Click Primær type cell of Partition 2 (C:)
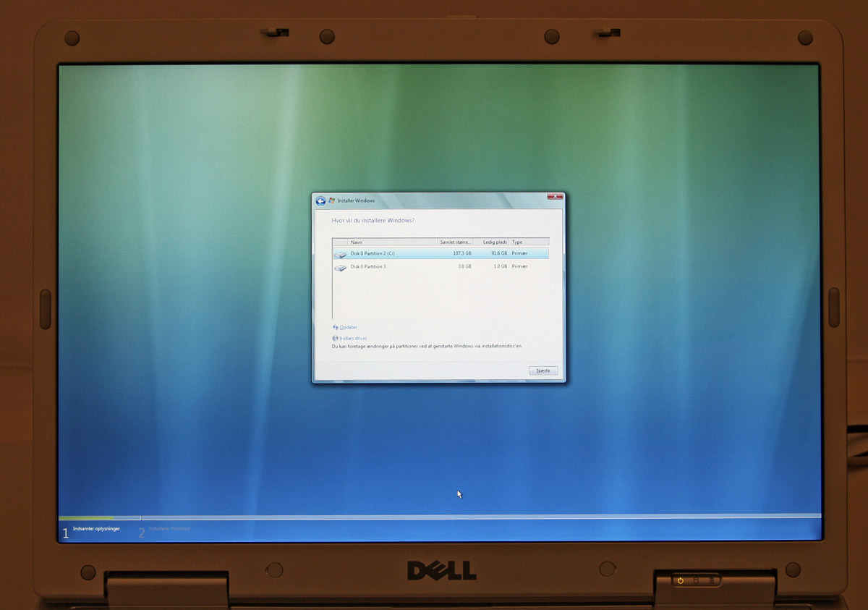This screenshot has height=610, width=868. (x=520, y=254)
